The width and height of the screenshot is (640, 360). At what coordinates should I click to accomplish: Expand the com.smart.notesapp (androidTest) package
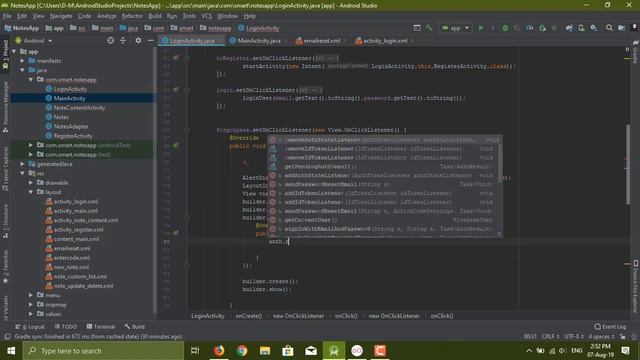coord(31,145)
